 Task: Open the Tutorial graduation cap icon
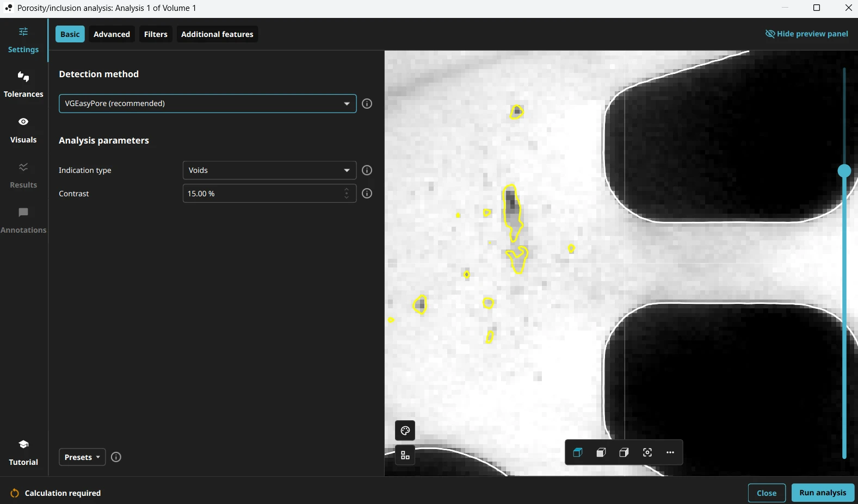23,452
